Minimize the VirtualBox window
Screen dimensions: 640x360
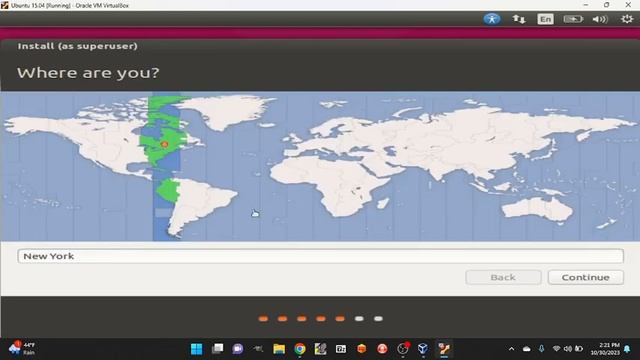pos(586,5)
